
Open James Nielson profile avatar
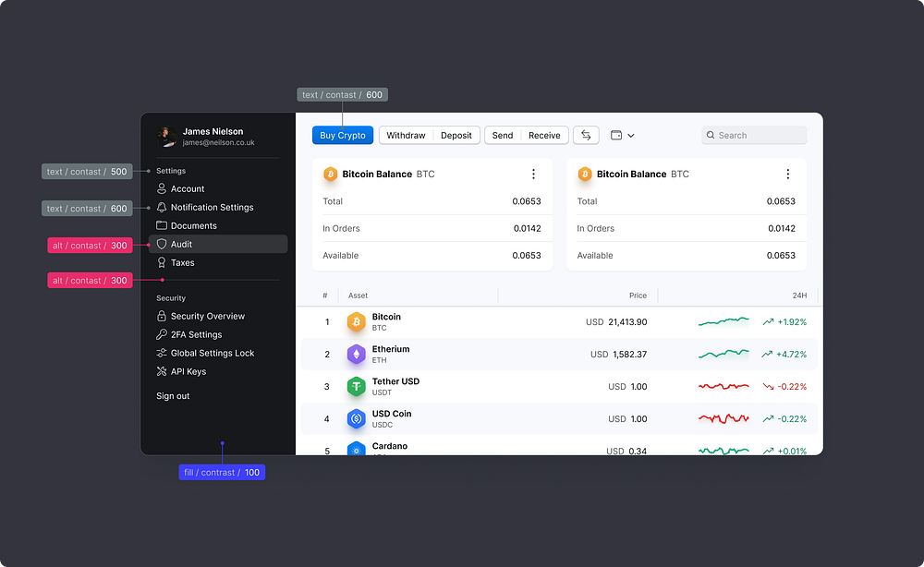coord(166,136)
